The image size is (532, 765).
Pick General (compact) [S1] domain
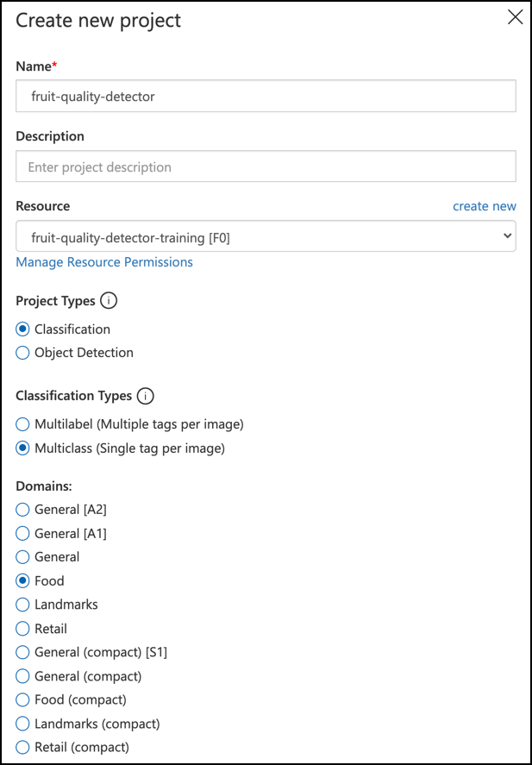pyautogui.click(x=23, y=653)
